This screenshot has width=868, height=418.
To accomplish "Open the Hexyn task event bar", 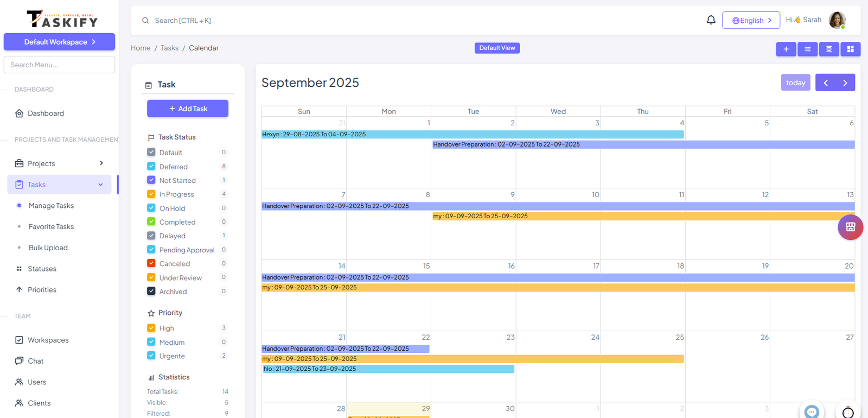I will click(x=473, y=134).
